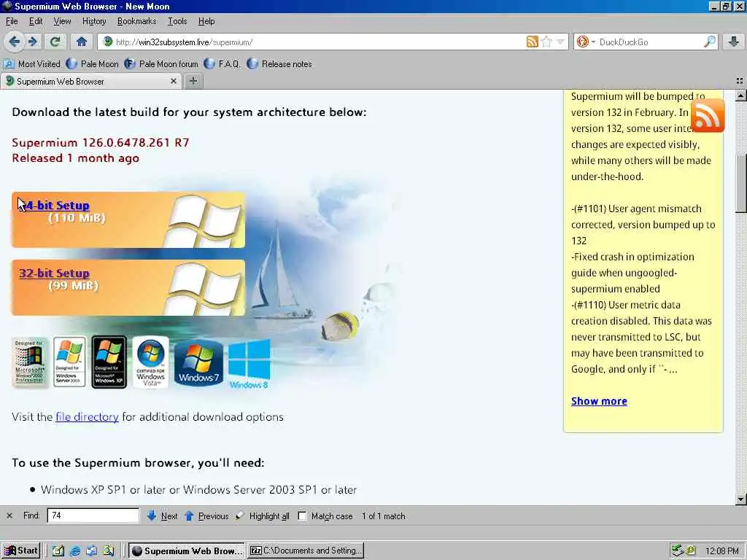
Task: Find Next match arrow button
Action: pyautogui.click(x=162, y=516)
